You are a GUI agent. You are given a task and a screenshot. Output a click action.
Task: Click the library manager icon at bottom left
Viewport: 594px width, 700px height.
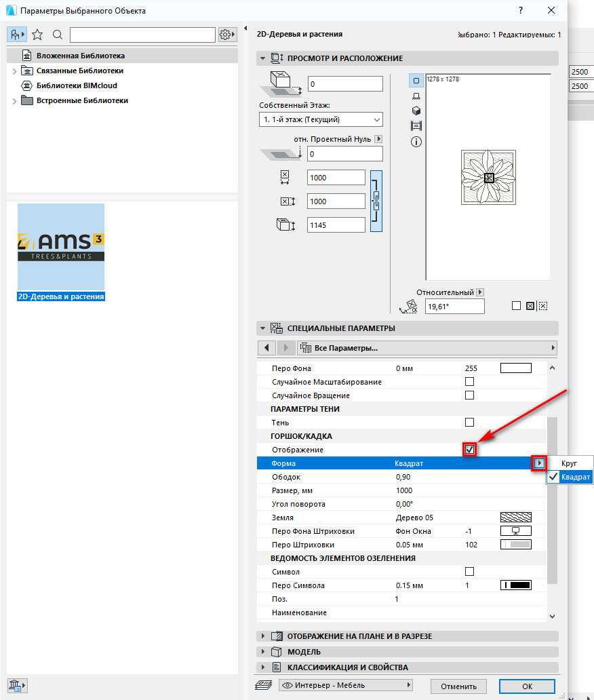[x=17, y=684]
